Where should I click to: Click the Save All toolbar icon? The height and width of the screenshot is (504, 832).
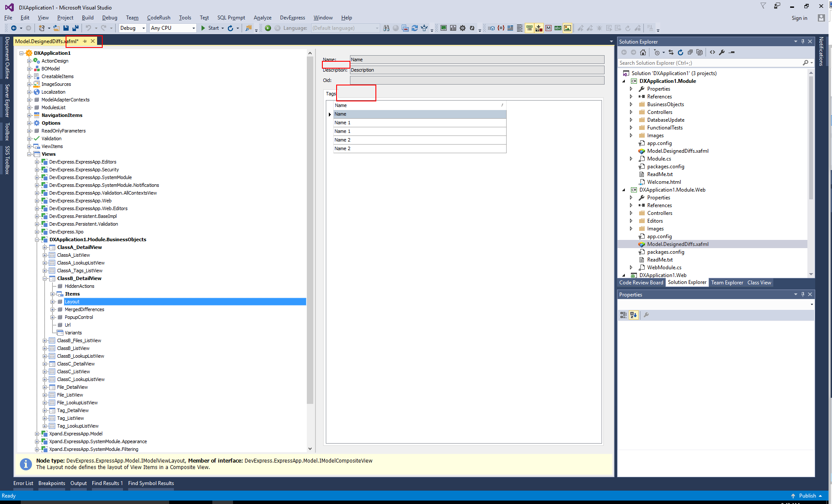[75, 28]
